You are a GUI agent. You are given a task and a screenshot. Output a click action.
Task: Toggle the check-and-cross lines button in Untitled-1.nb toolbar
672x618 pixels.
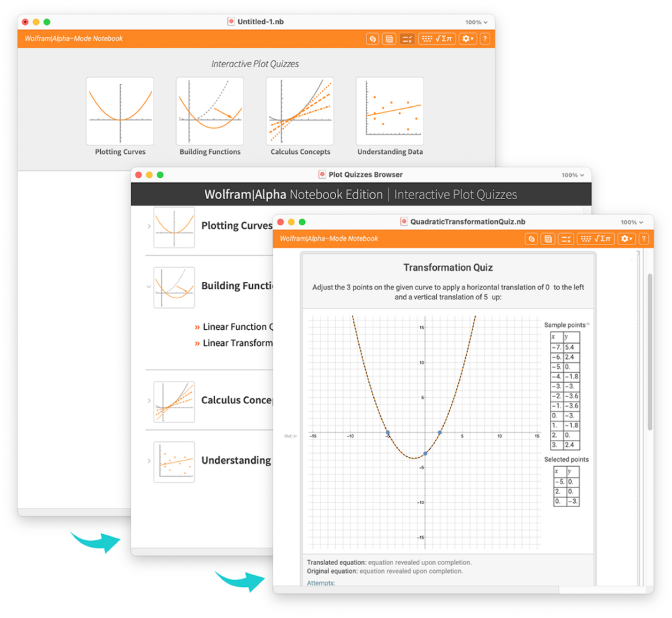pyautogui.click(x=407, y=39)
